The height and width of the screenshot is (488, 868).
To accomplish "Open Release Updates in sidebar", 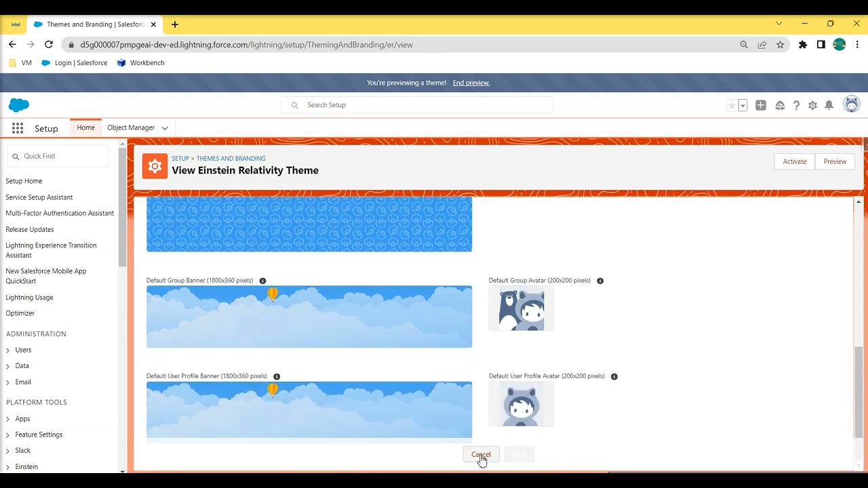I will tap(30, 229).
